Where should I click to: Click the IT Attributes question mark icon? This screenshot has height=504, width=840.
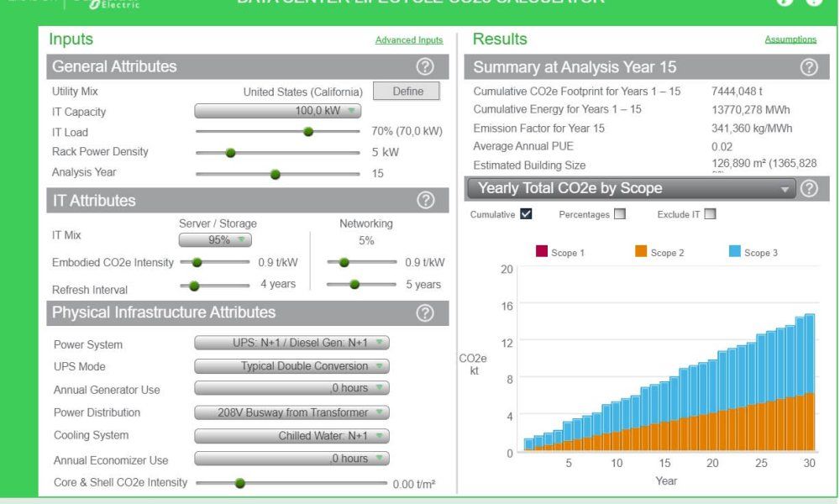point(425,201)
